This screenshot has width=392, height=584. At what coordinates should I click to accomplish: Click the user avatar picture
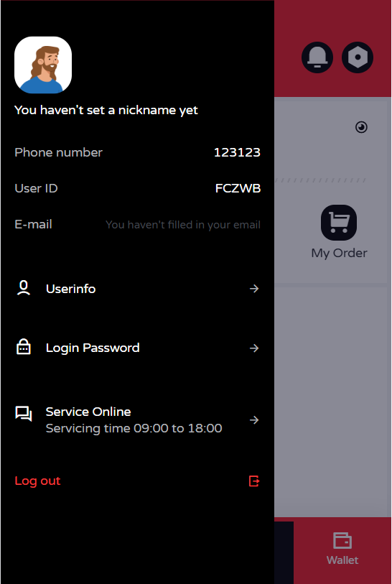(x=43, y=65)
